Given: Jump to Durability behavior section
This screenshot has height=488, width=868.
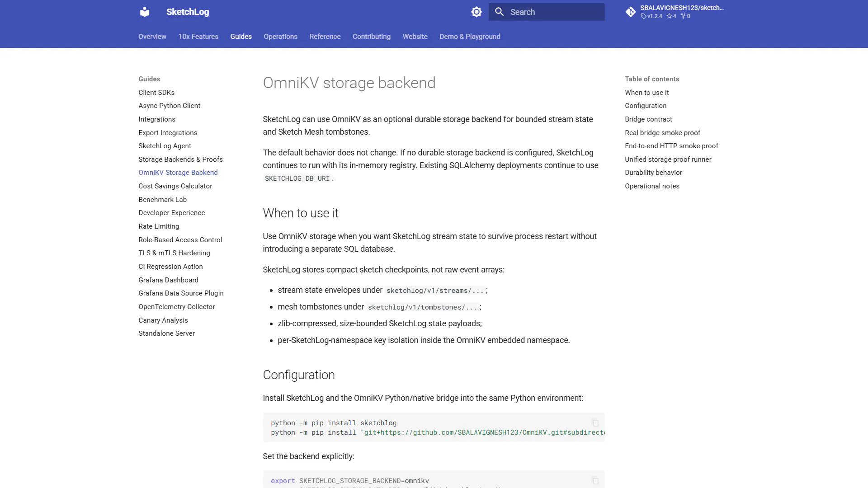Looking at the screenshot, I should click(x=654, y=173).
